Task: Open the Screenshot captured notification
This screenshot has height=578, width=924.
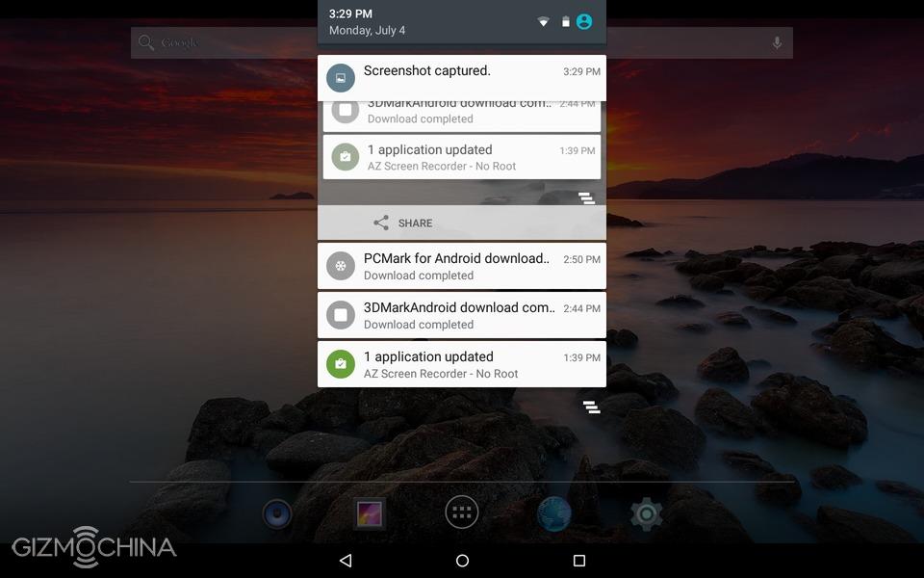Action: coord(461,77)
